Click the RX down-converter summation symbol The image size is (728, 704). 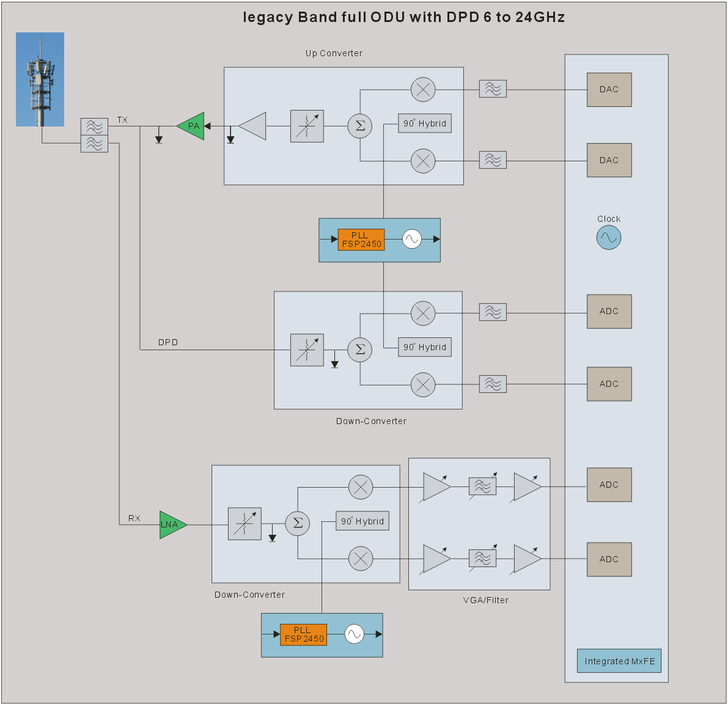(x=298, y=524)
